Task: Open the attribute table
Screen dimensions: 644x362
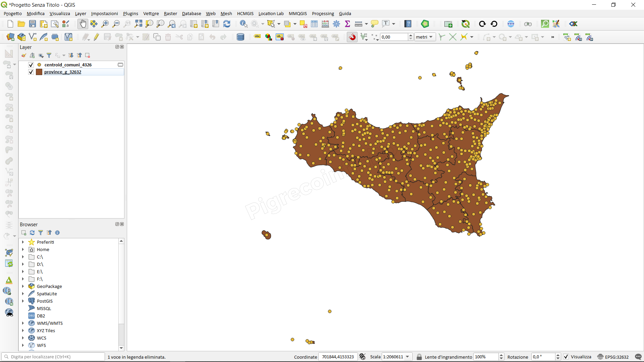Action: 314,24
